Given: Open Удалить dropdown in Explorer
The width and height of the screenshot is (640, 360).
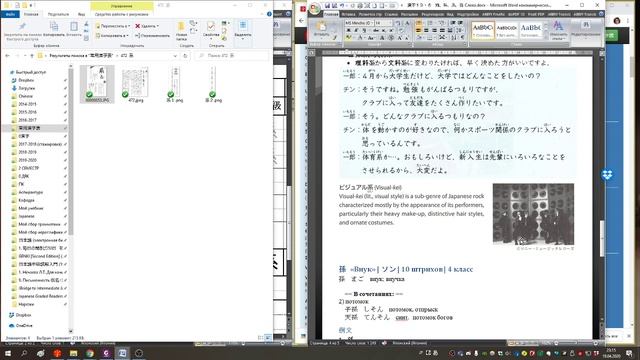Looking at the screenshot, I should pyautogui.click(x=147, y=26).
